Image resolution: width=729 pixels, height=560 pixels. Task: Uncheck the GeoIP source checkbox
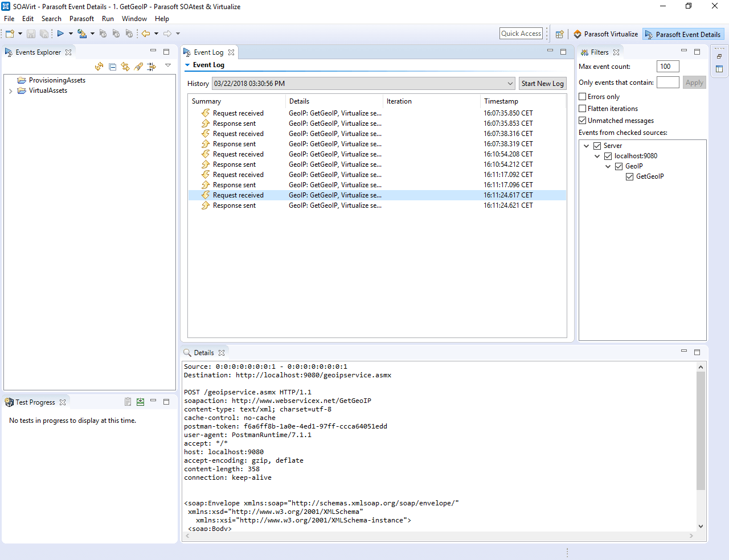tap(619, 166)
